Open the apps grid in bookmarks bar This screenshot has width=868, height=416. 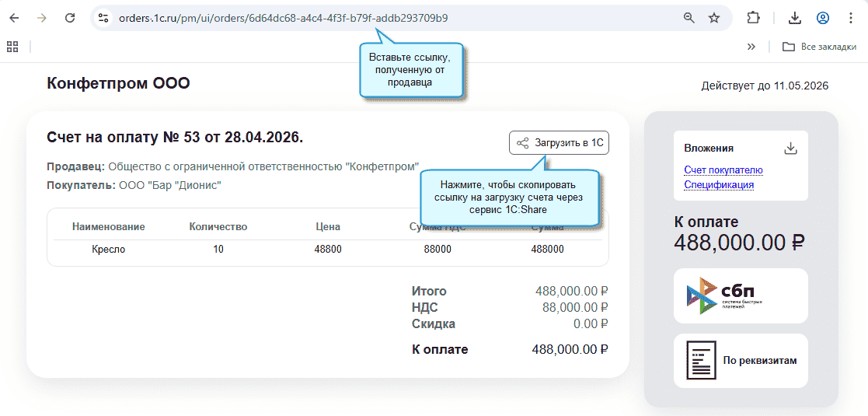[x=12, y=47]
